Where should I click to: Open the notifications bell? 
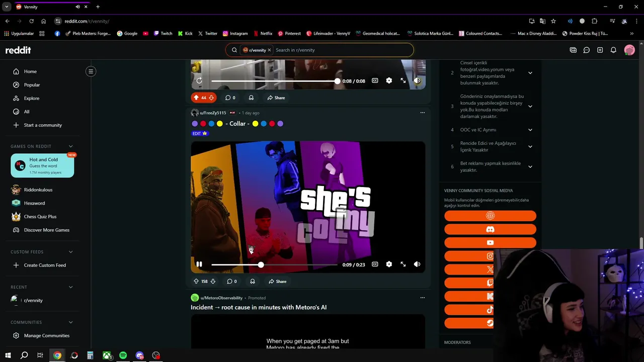click(x=613, y=50)
